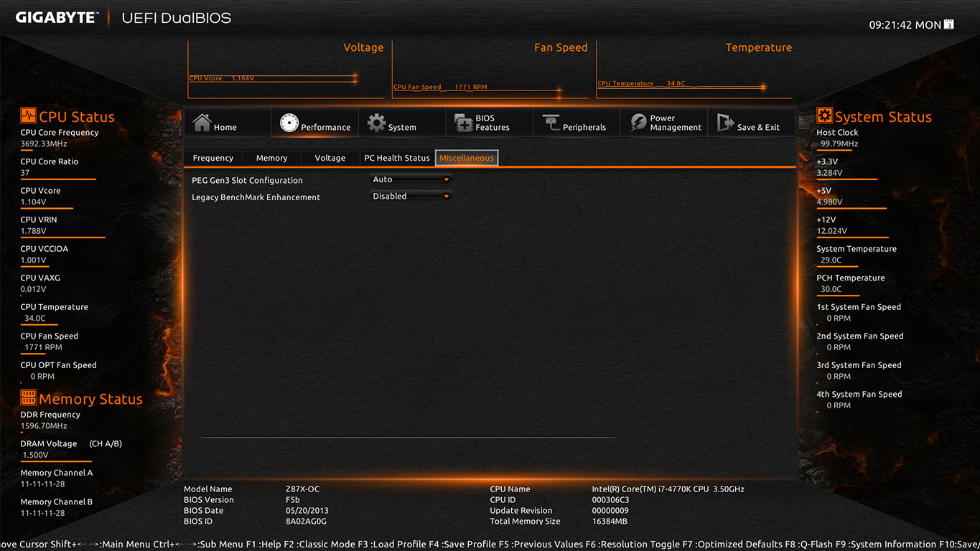Viewport: 980px width, 551px height.
Task: Click the Memory Status module icon
Action: [28, 397]
